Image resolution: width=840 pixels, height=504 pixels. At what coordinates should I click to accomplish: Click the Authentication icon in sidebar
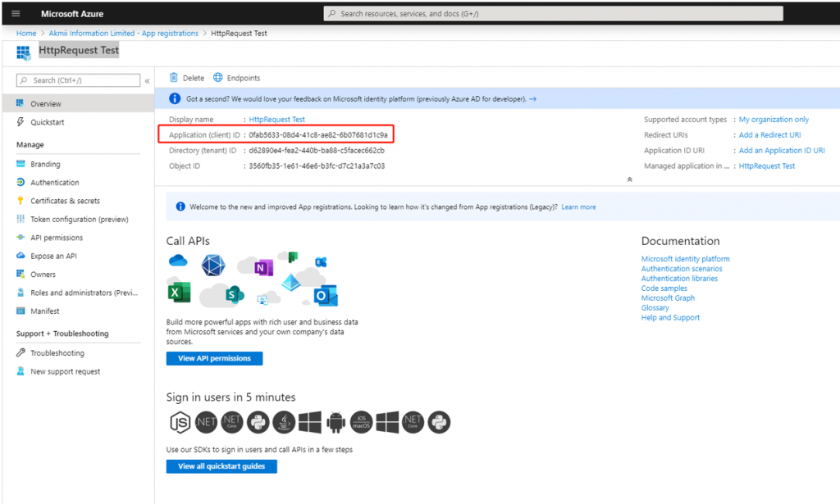click(21, 182)
